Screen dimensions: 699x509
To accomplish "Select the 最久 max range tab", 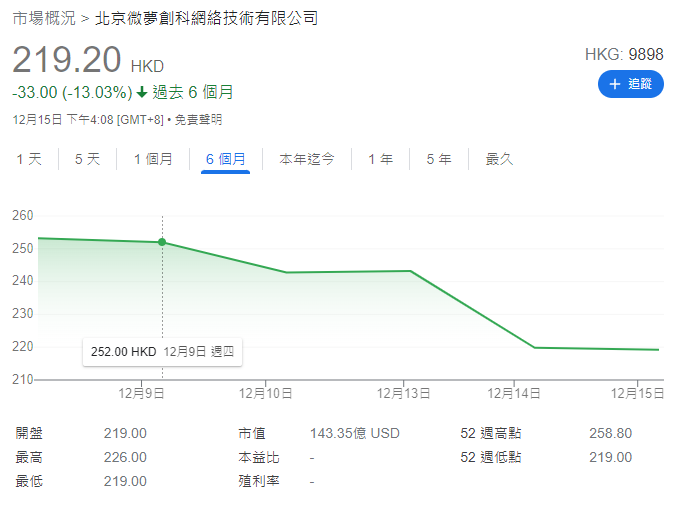I will (x=499, y=159).
